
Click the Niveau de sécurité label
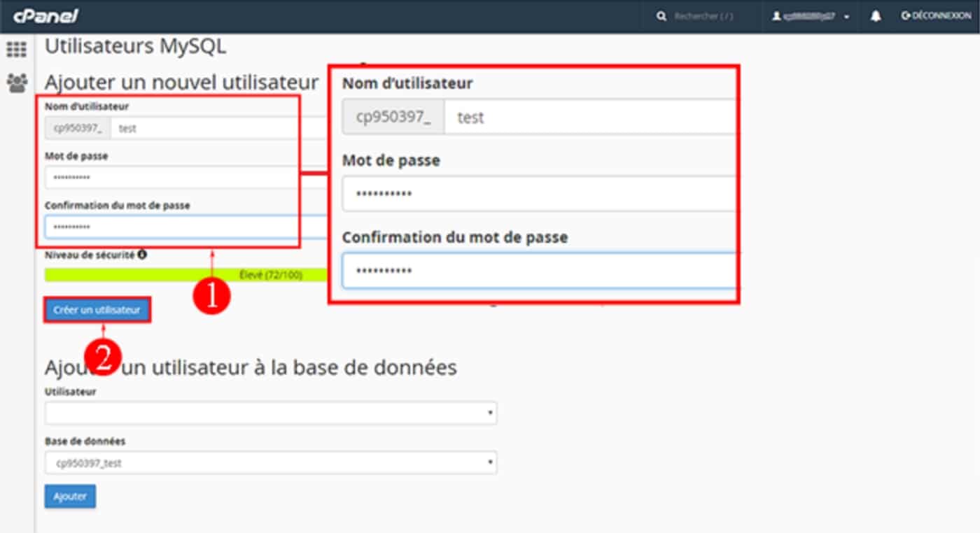(90, 255)
